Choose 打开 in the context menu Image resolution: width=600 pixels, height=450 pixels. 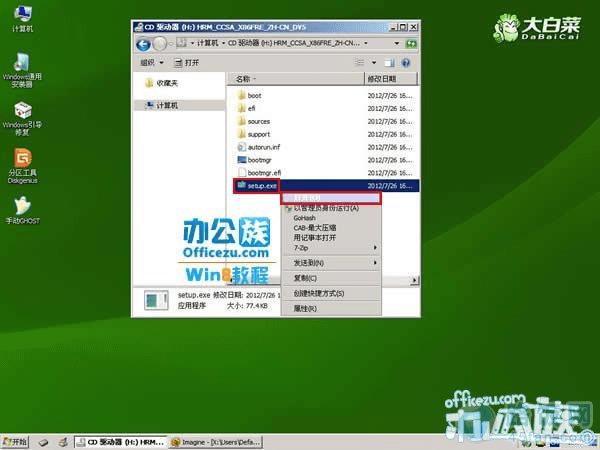[331, 198]
